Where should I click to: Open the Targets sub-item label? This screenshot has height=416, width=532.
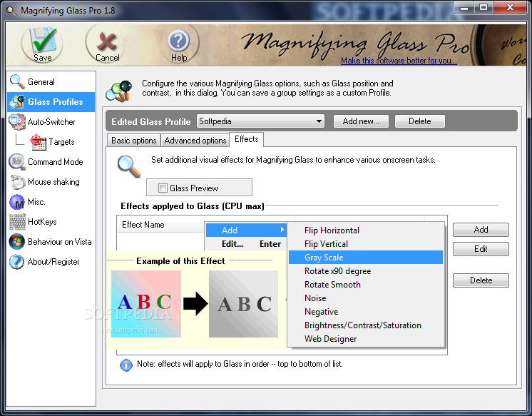click(x=61, y=142)
